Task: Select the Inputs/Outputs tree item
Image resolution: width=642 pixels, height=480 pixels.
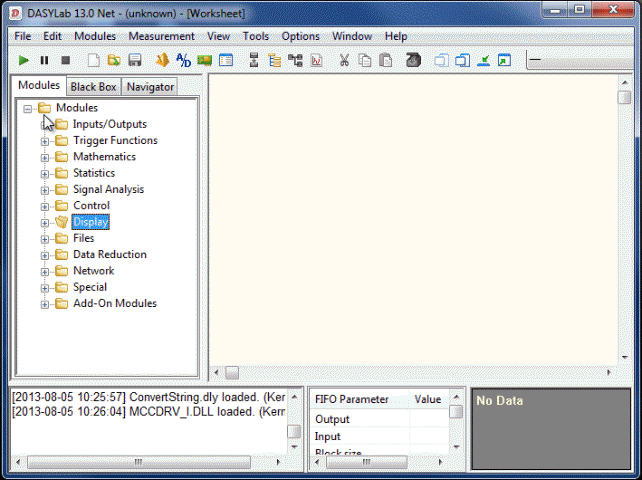Action: [x=110, y=124]
